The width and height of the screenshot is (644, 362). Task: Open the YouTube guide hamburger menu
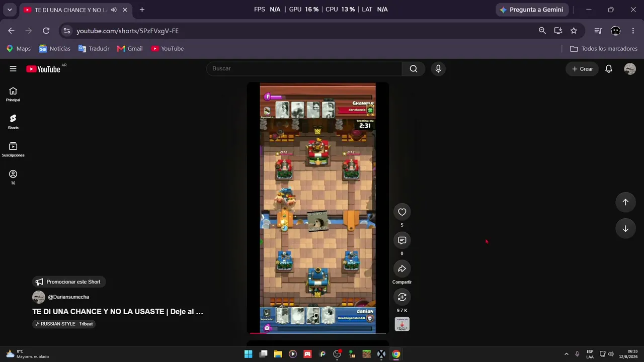coord(13,69)
